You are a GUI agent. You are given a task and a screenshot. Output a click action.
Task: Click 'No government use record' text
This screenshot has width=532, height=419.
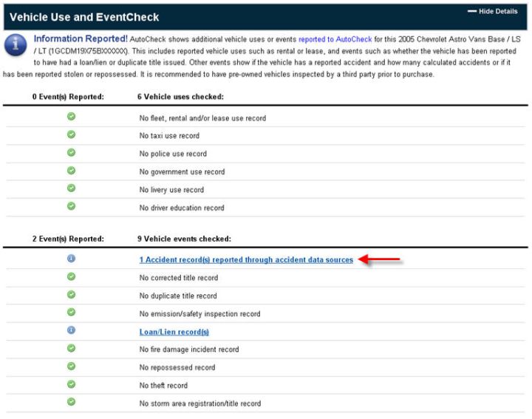(x=182, y=171)
